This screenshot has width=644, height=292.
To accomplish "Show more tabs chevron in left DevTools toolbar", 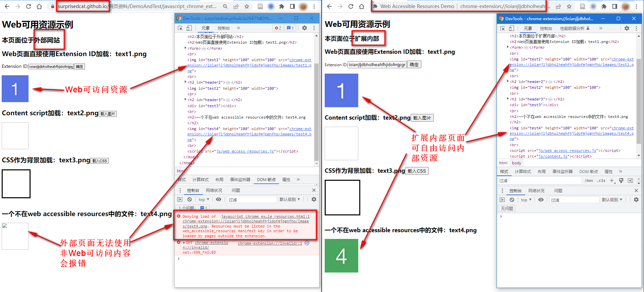I will click(238, 28).
